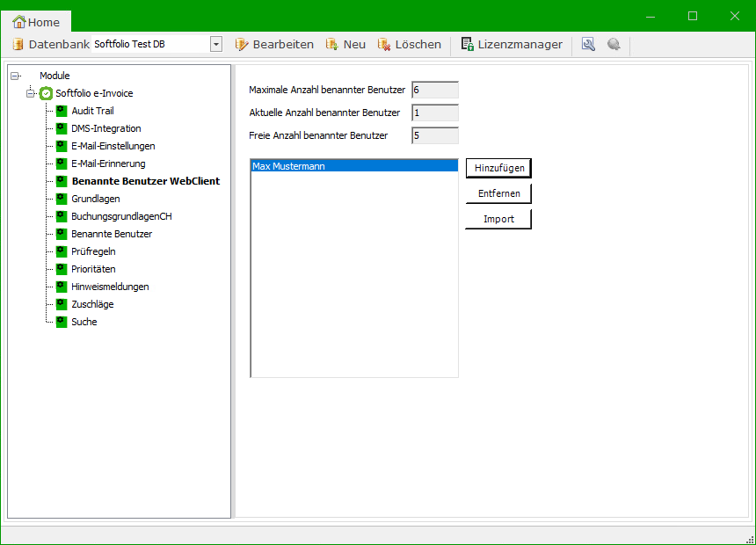Open the Prüfregeln module
The width and height of the screenshot is (756, 545).
click(x=93, y=251)
